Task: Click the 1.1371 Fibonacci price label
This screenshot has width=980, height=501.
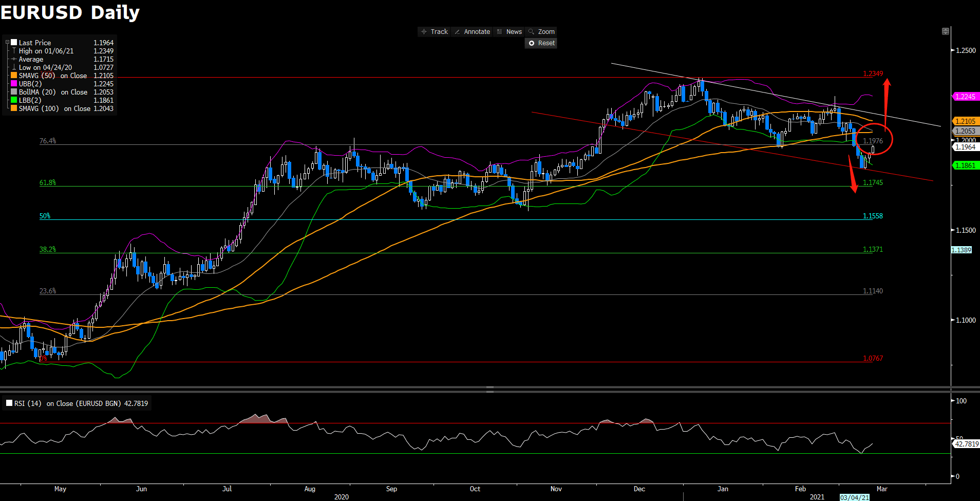Action: pos(873,249)
